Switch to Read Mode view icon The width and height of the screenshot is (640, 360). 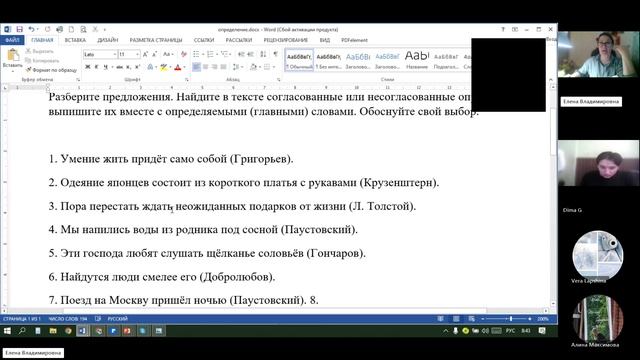(x=440, y=319)
